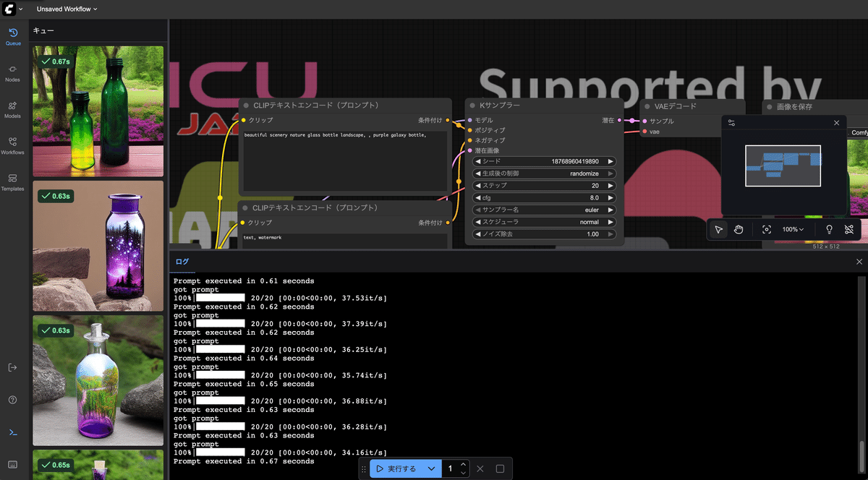Cancel current run with the X icon
This screenshot has height=480, width=868.
(480, 468)
